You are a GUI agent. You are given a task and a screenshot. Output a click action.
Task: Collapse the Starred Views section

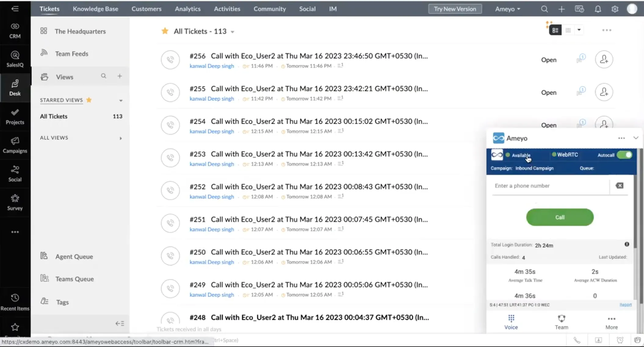pos(121,100)
